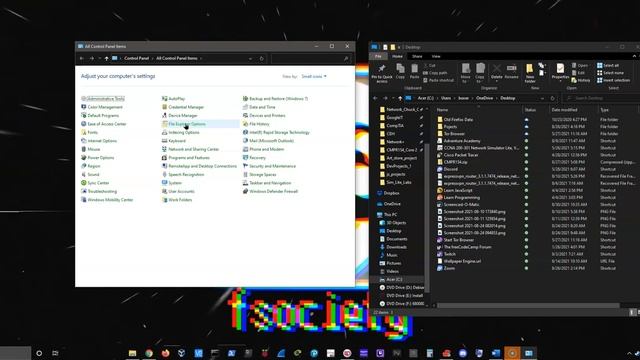Collapse the File Explorer ribbon chevron

[x=634, y=56]
